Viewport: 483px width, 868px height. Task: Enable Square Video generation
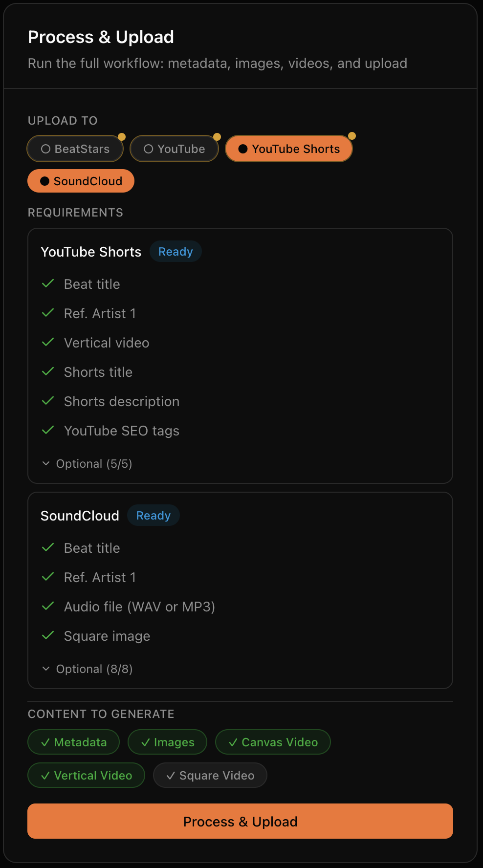point(210,775)
